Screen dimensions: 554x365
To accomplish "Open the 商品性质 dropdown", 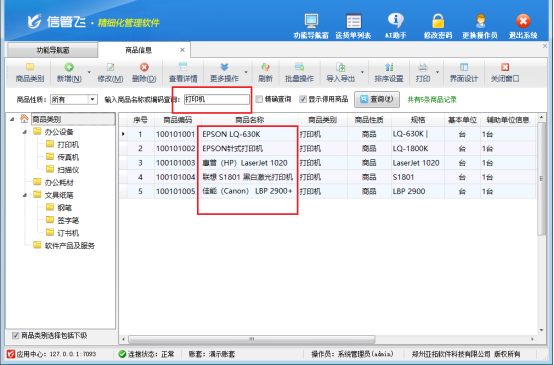I will 92,100.
